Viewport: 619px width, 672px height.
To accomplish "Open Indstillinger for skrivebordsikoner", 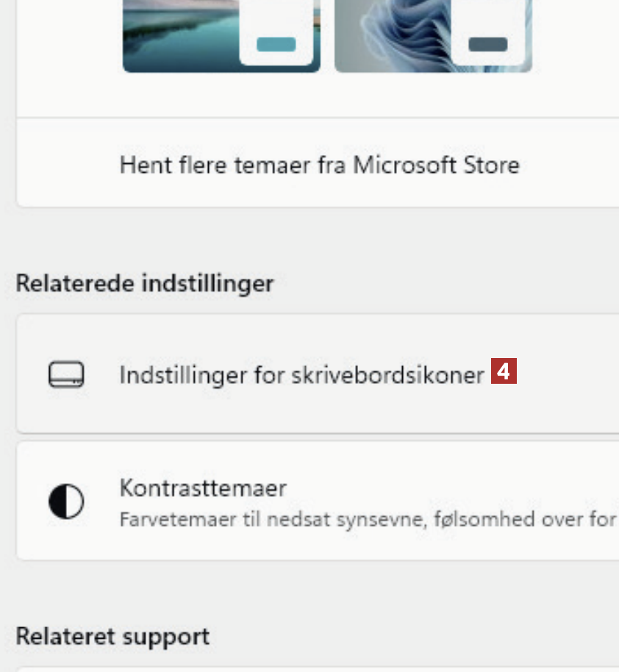I will point(301,374).
